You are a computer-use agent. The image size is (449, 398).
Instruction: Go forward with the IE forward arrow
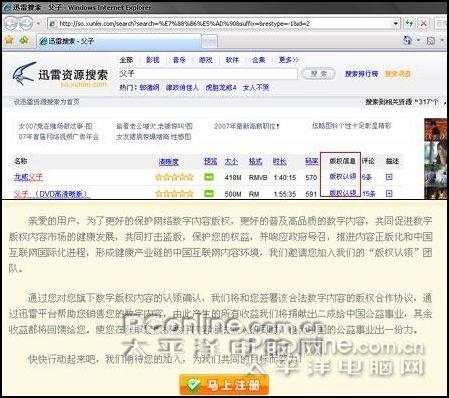(x=25, y=24)
